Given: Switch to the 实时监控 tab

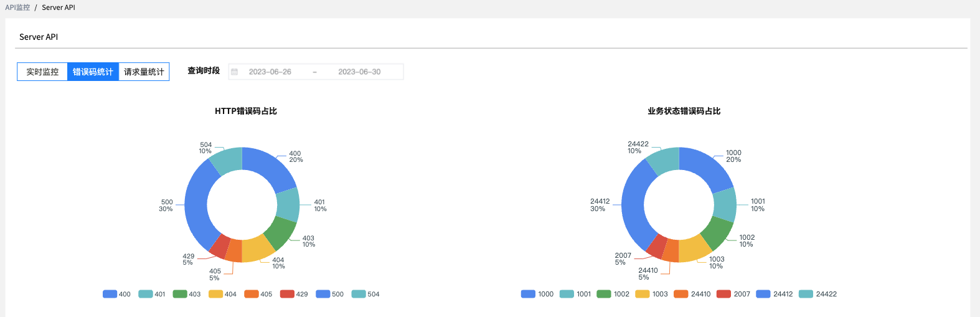Looking at the screenshot, I should 42,72.
